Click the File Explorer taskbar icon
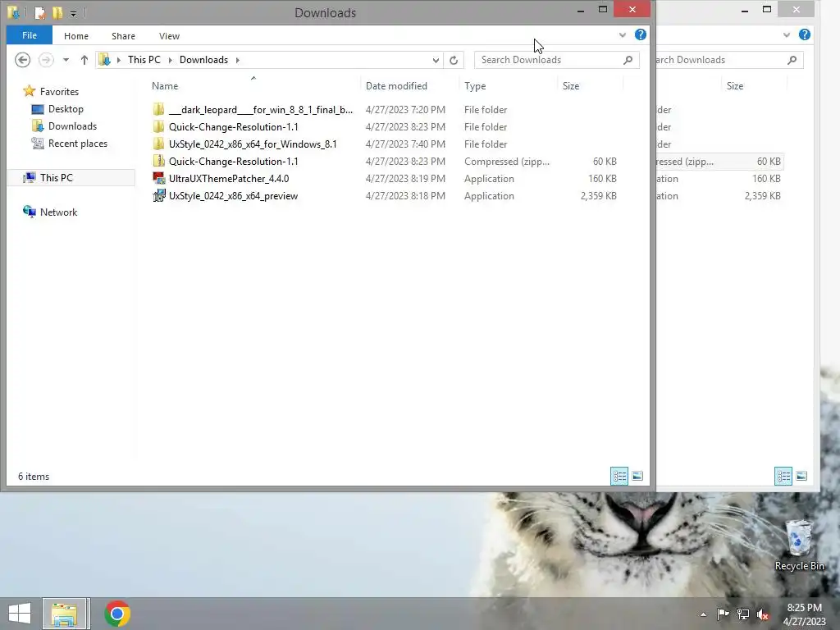The width and height of the screenshot is (840, 630). pos(64,614)
